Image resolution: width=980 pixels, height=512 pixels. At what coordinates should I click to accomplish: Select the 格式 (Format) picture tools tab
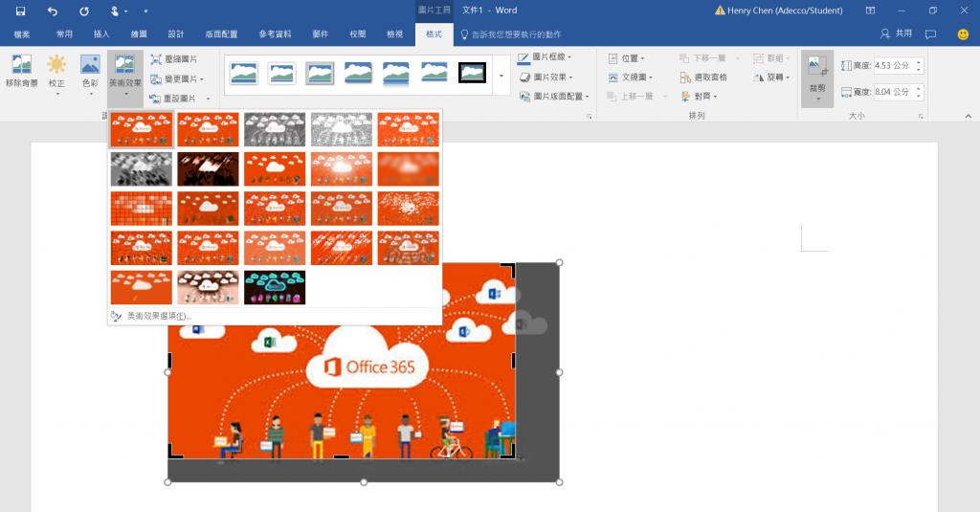434,34
